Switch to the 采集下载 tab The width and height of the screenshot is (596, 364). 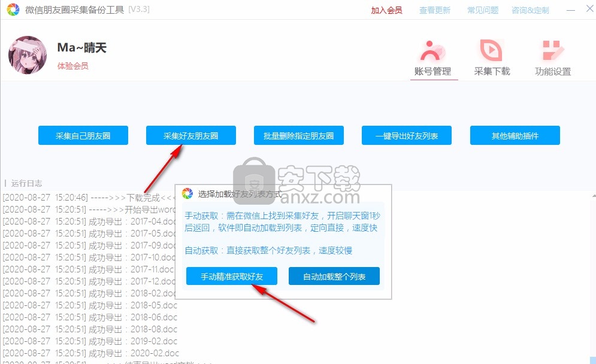pos(492,59)
